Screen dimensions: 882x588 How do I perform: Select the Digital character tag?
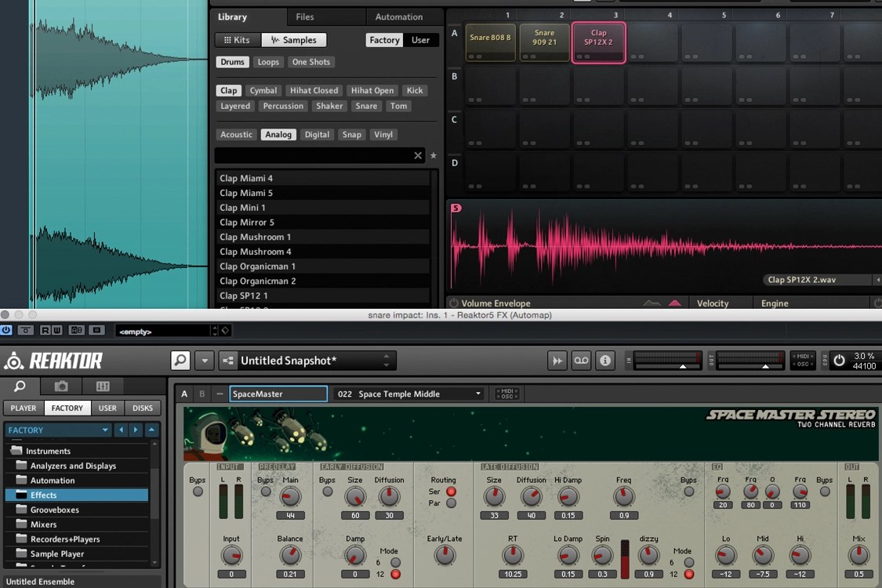pos(318,135)
